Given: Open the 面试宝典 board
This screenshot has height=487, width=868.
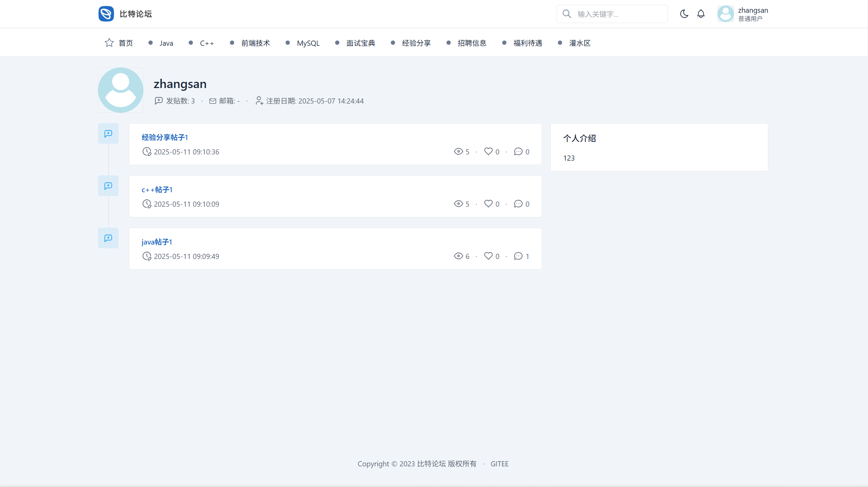Looking at the screenshot, I should coord(360,43).
